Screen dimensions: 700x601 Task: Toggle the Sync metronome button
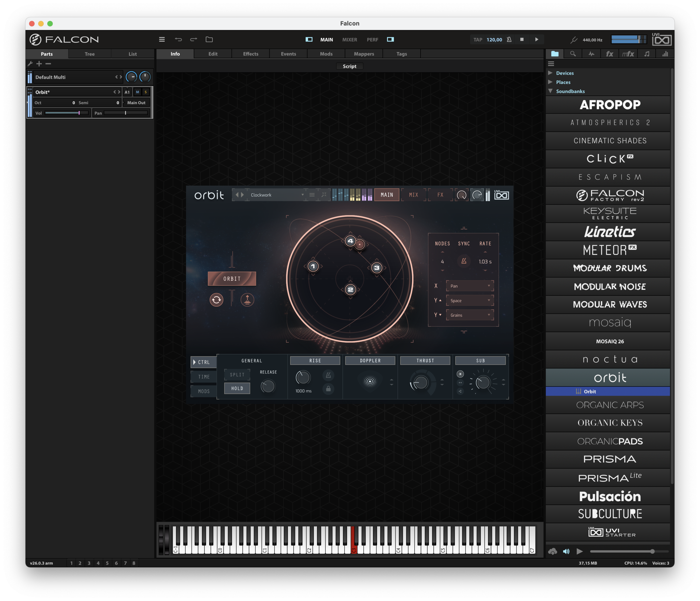click(464, 261)
